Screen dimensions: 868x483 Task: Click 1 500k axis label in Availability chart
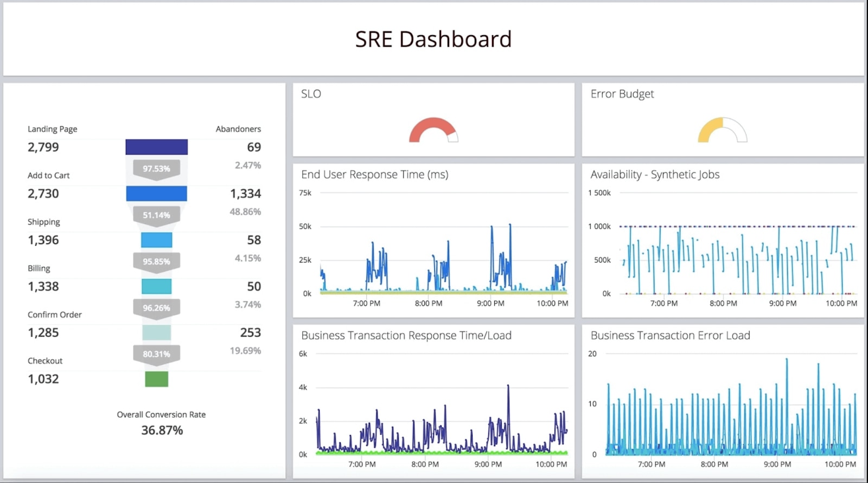(x=599, y=193)
